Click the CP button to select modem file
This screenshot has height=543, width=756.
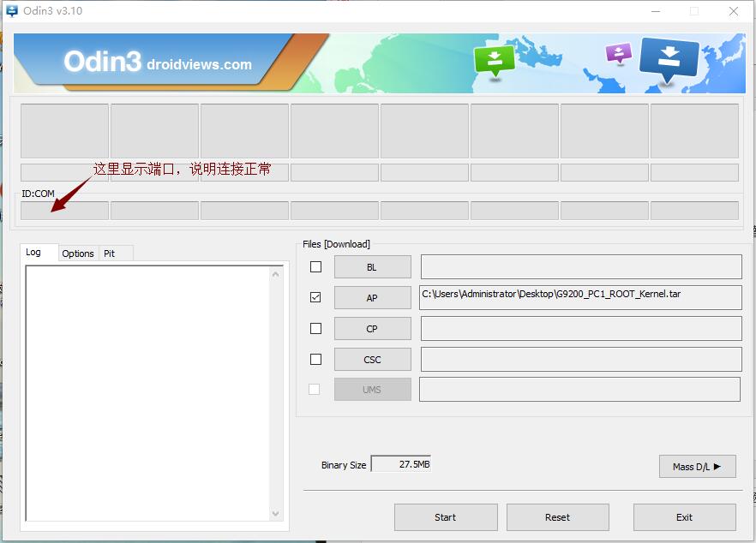tap(373, 329)
